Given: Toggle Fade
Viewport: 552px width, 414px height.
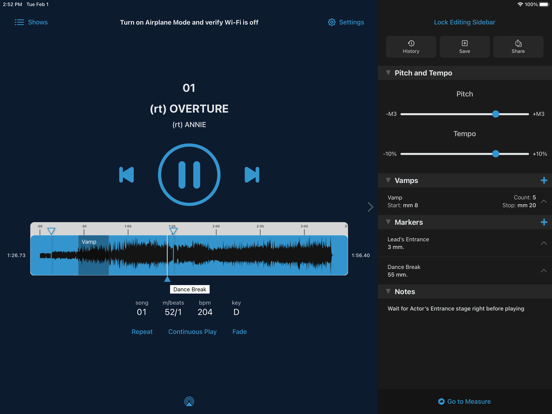Looking at the screenshot, I should pyautogui.click(x=239, y=332).
